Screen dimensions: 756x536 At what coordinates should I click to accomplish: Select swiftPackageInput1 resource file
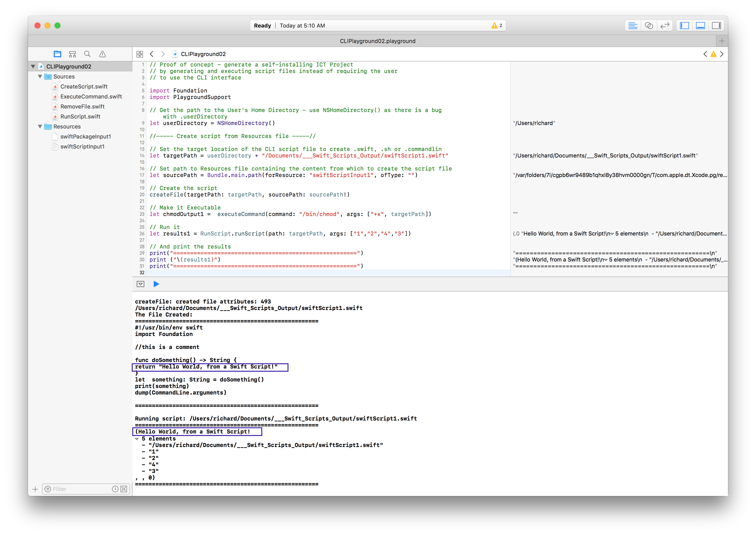click(x=85, y=137)
